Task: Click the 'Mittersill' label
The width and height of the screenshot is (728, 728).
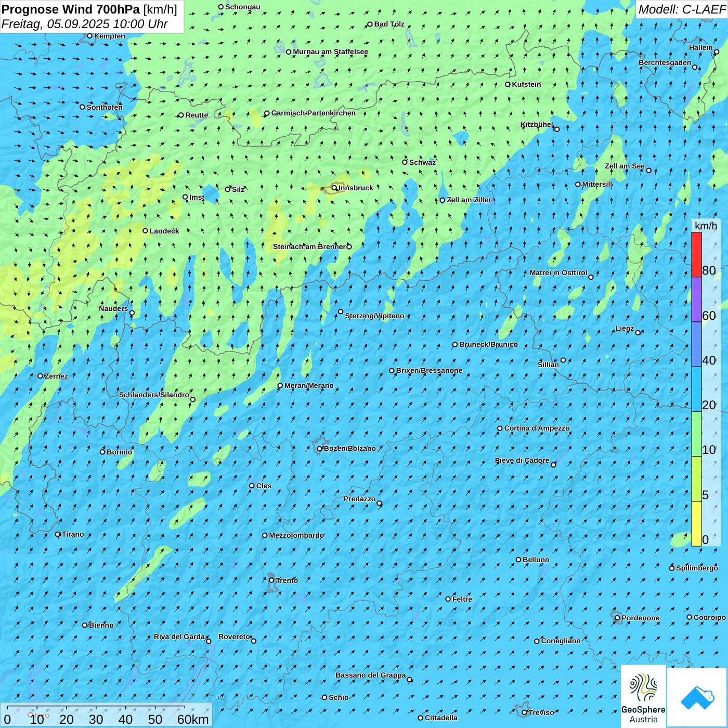Action: click(x=597, y=184)
